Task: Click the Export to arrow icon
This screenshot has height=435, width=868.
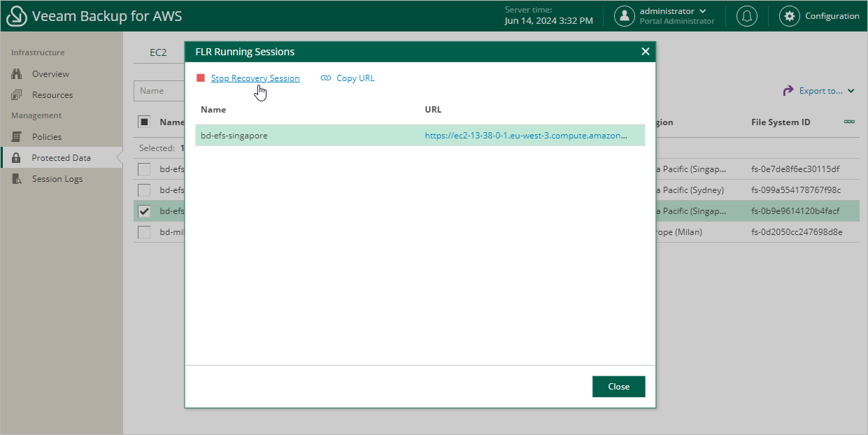Action: tap(788, 91)
